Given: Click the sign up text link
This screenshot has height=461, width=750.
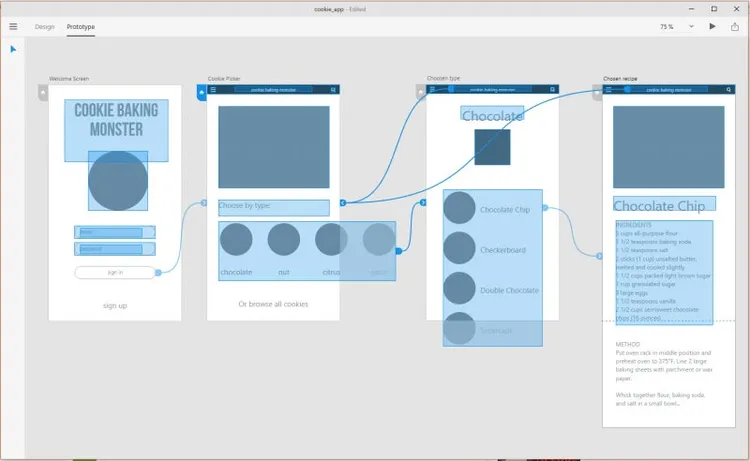Looking at the screenshot, I should tap(115, 306).
